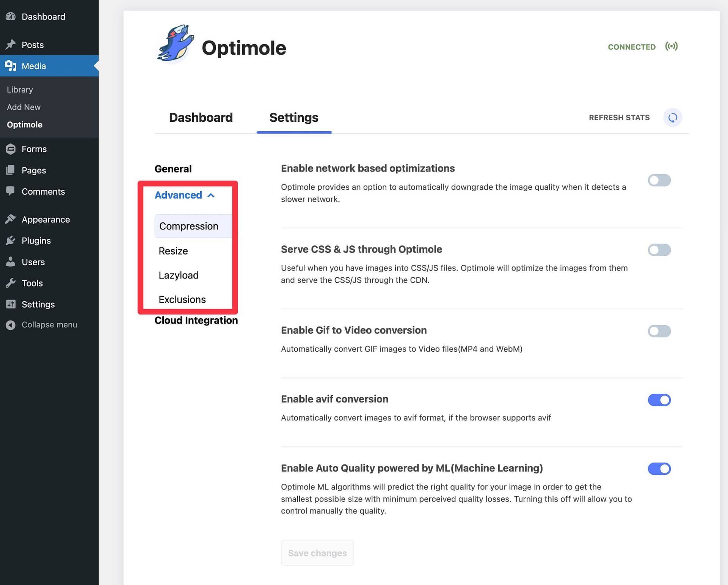
Task: Enable avif conversion toggle
Action: pyautogui.click(x=659, y=399)
